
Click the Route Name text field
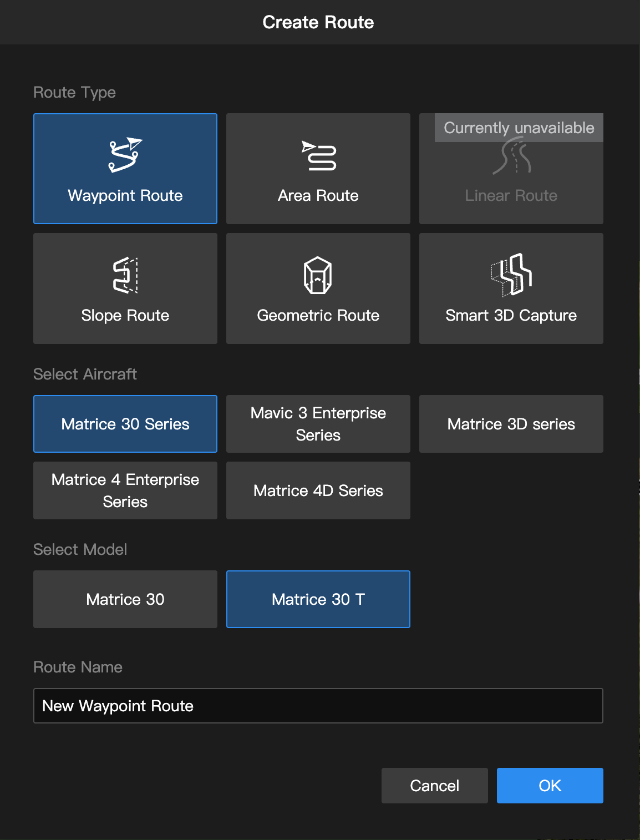tap(318, 706)
